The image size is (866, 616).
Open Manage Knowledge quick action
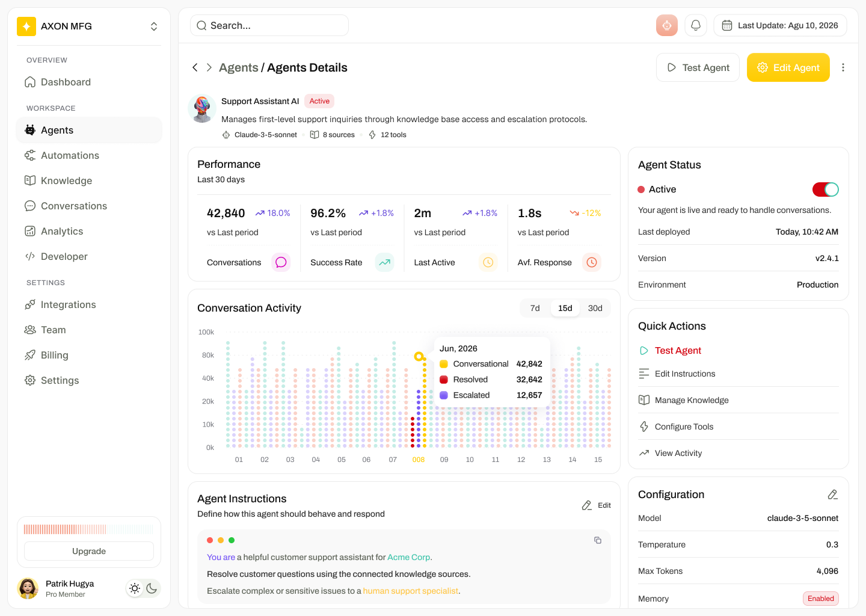[x=739, y=400]
